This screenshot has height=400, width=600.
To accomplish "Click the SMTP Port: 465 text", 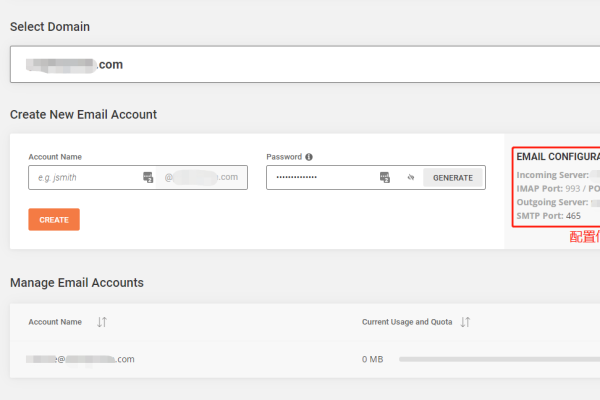I will 548,216.
